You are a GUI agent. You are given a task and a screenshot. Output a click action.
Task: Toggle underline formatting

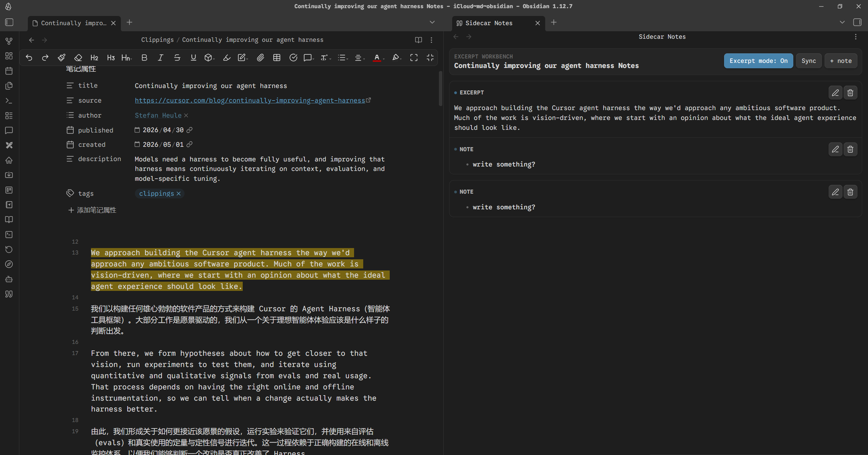pos(193,58)
